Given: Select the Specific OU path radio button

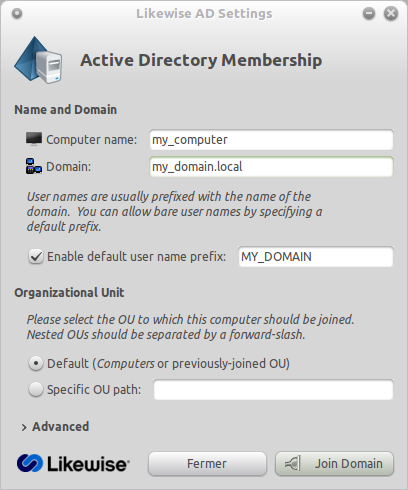Looking at the screenshot, I should pyautogui.click(x=36, y=389).
